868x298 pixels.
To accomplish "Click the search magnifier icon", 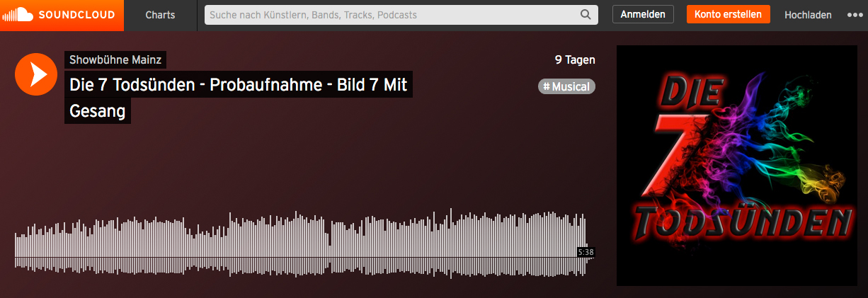I will 586,14.
